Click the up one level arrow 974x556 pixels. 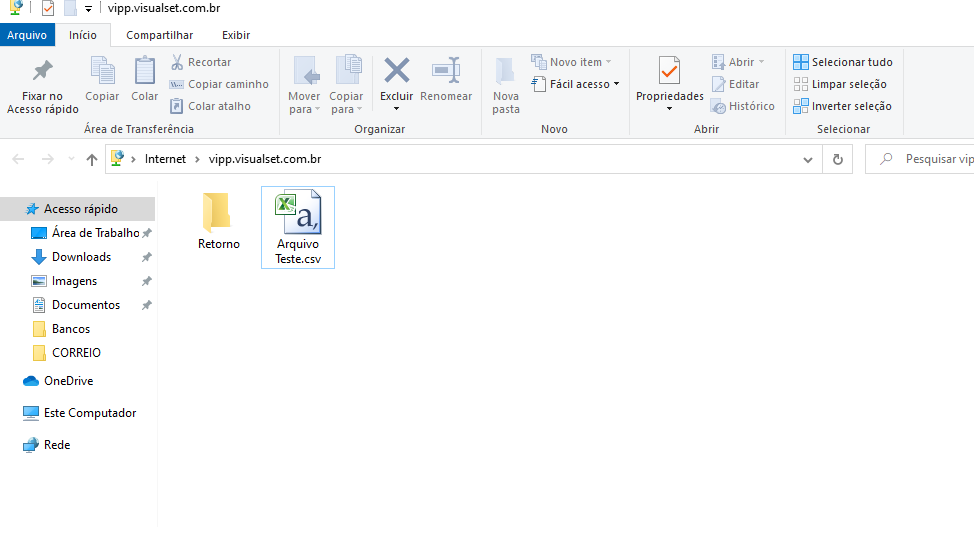pyautogui.click(x=92, y=159)
